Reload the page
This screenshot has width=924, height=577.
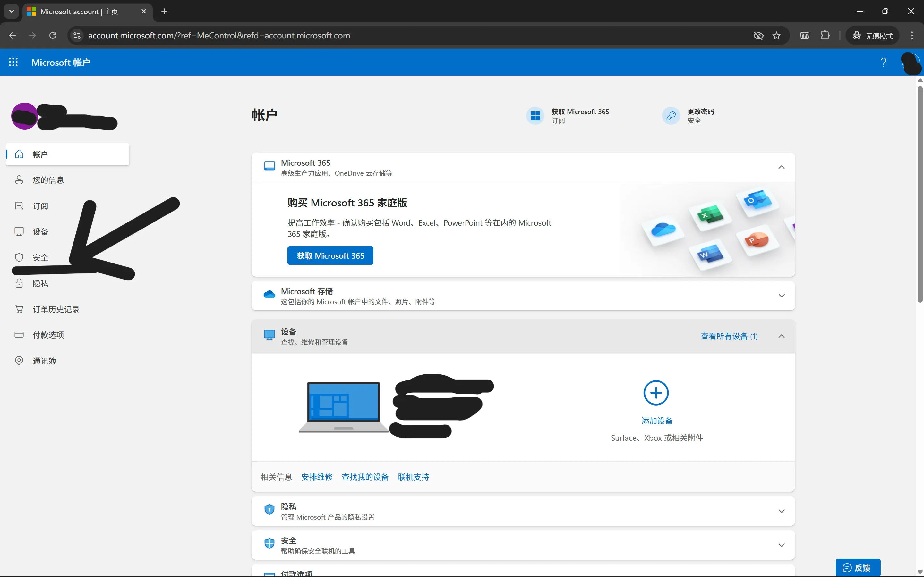(53, 36)
